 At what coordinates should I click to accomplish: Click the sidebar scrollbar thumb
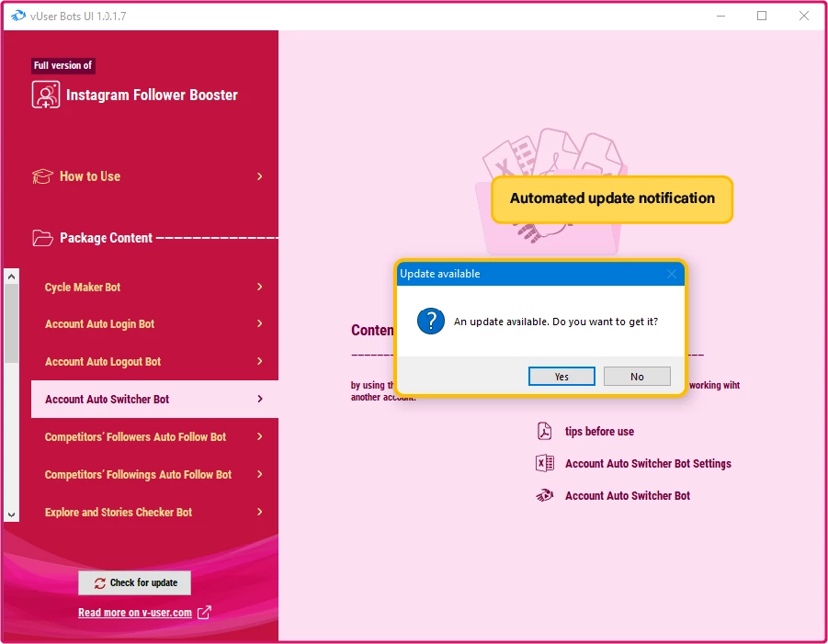pos(12,323)
